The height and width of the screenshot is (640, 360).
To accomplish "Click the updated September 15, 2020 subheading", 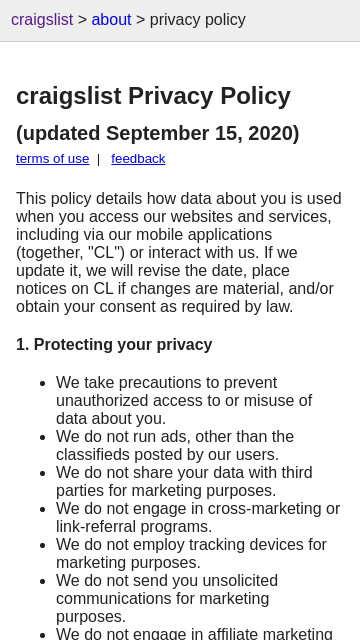I will click(158, 133).
